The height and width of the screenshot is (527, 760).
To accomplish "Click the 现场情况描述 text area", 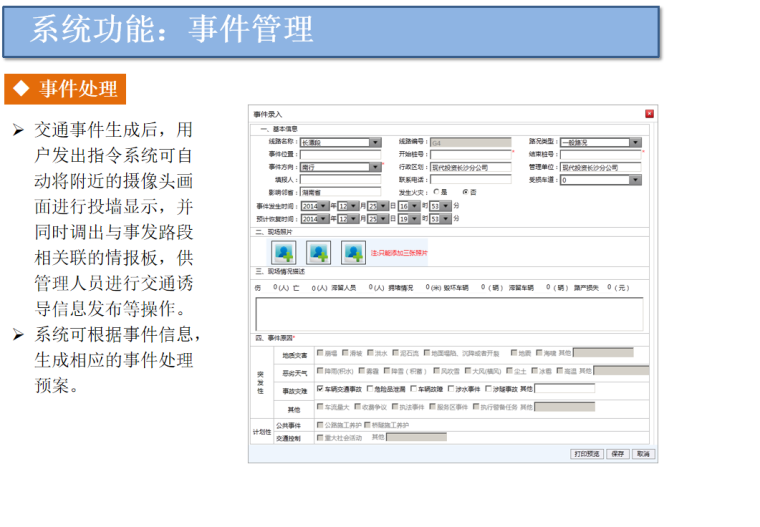I will pos(448,313).
